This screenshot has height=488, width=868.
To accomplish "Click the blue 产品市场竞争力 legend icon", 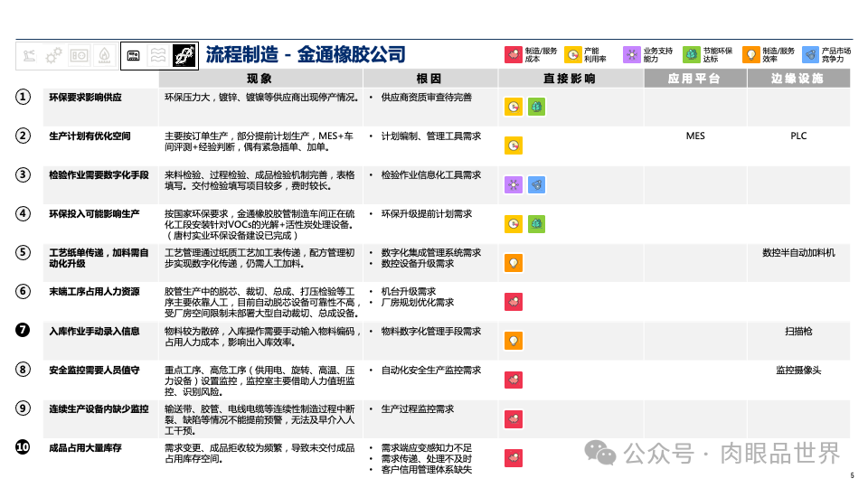I will pyautogui.click(x=810, y=55).
